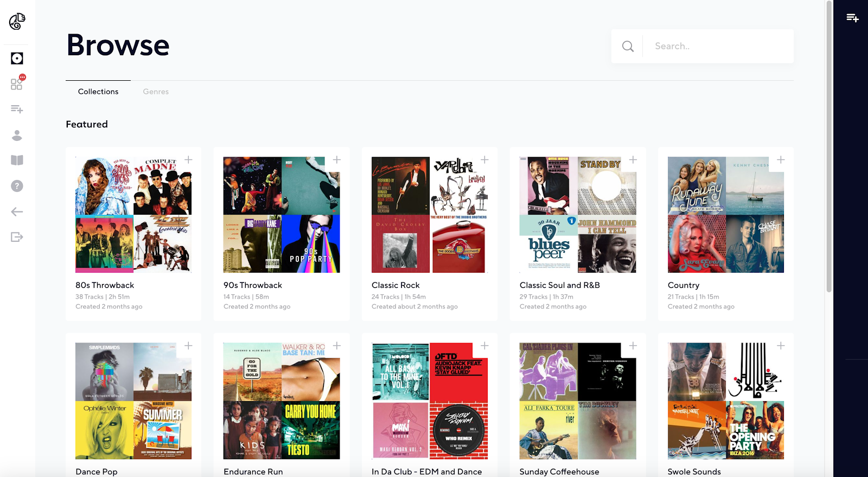The height and width of the screenshot is (477, 868).
Task: Click the Featured section heading
Action: coord(87,124)
